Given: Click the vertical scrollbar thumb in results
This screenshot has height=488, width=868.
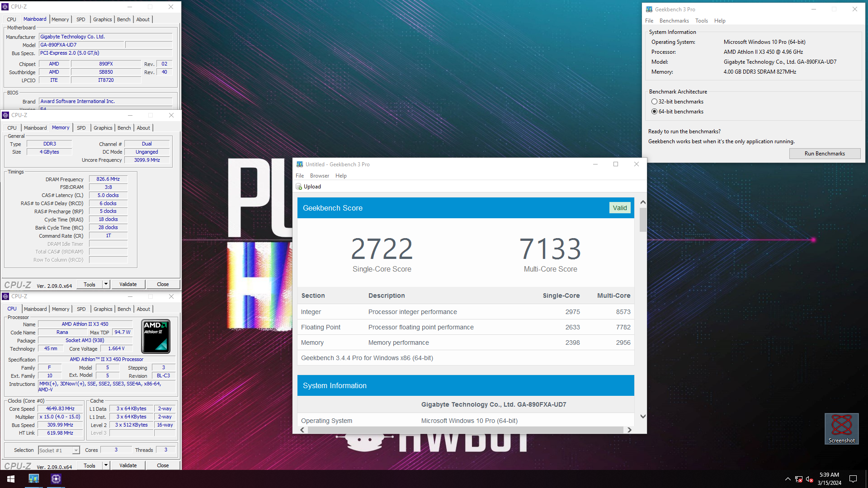Looking at the screenshot, I should [x=643, y=220].
